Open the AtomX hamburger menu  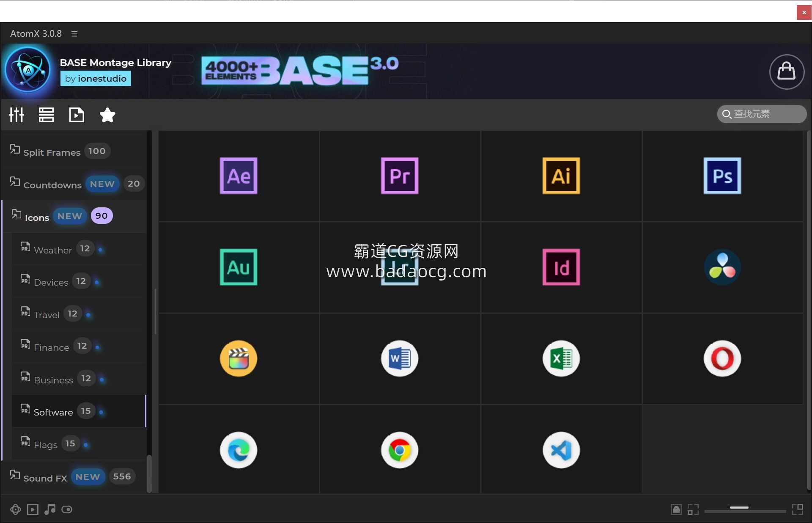pyautogui.click(x=74, y=34)
